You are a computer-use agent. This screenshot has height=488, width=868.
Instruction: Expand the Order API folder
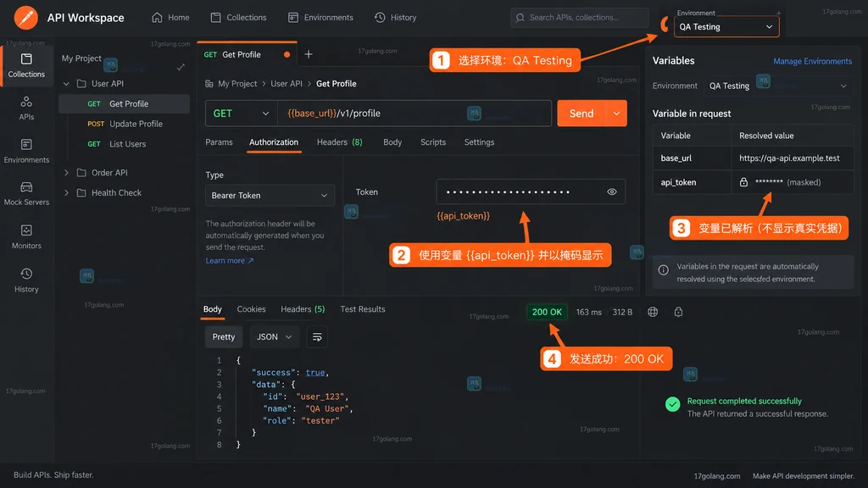click(66, 173)
